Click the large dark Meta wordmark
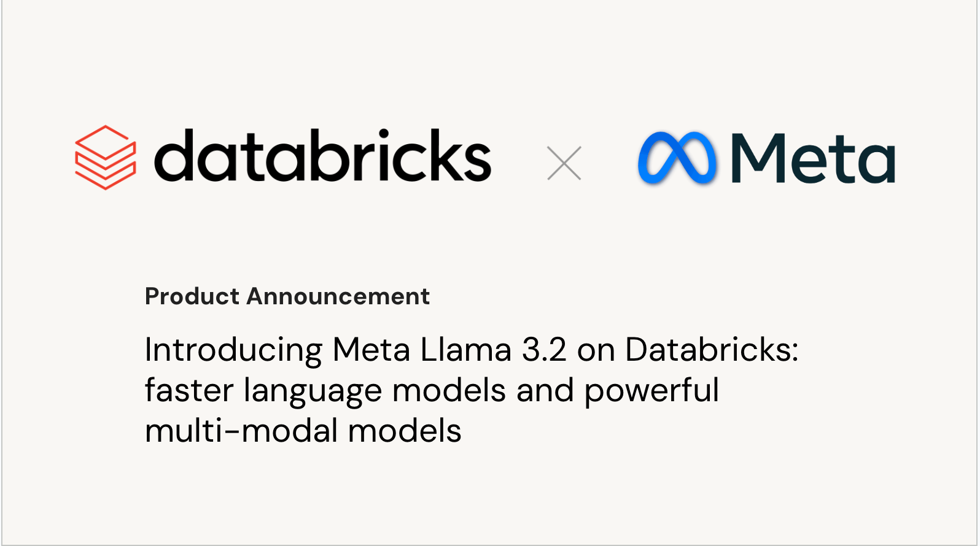The height and width of the screenshot is (546, 980). coord(813,158)
